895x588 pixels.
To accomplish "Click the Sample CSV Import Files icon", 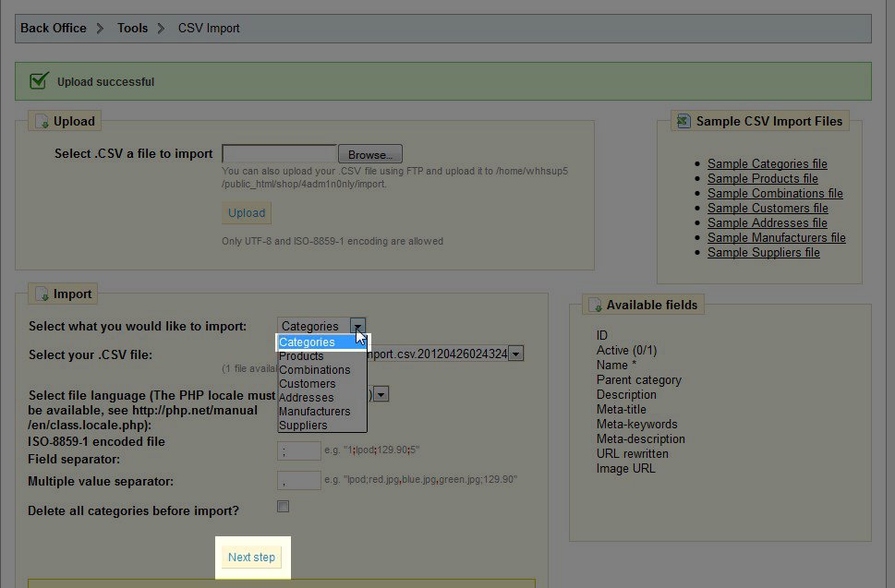I will point(683,121).
